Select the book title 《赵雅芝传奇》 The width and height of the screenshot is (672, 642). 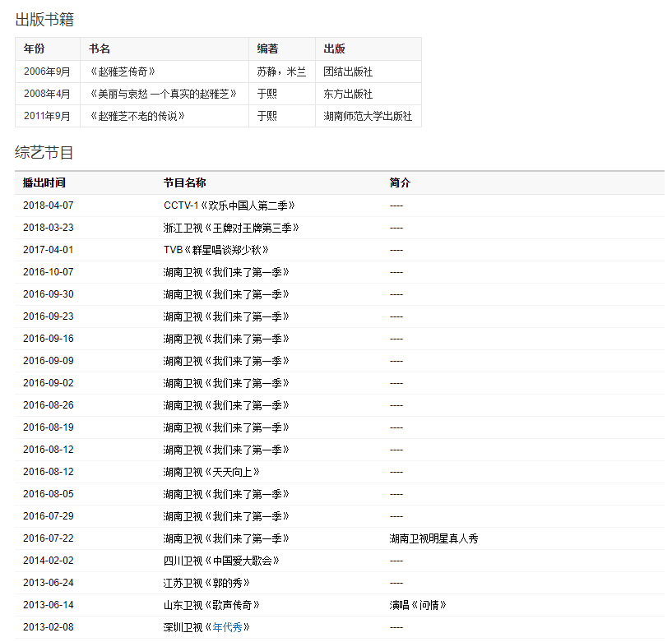123,72
